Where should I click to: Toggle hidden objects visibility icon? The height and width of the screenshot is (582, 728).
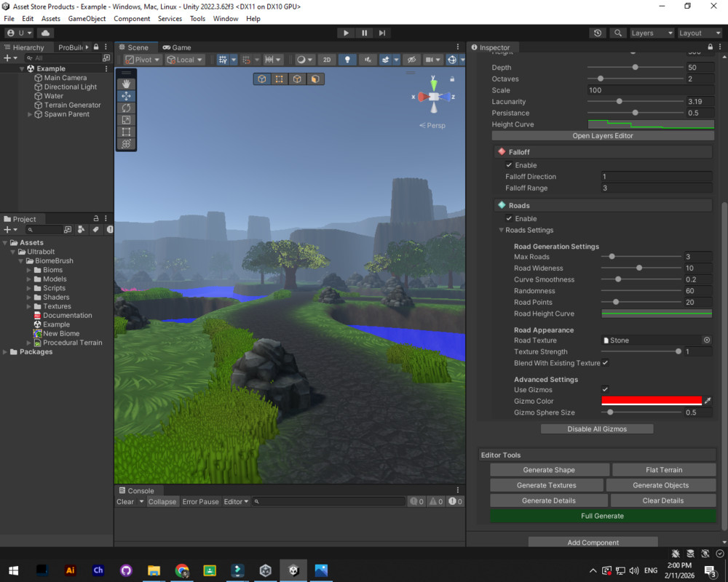pos(411,60)
